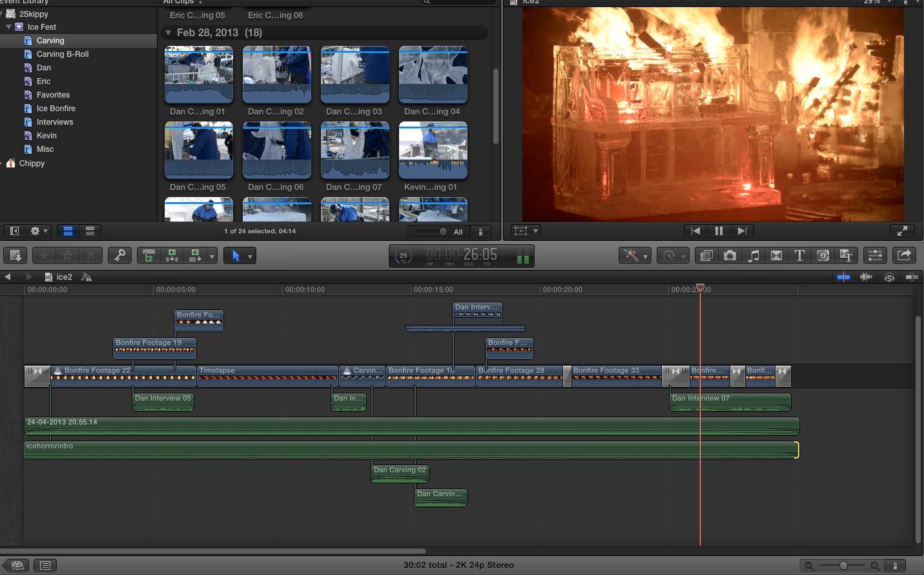
Task: Open the Import Media button
Action: point(16,256)
